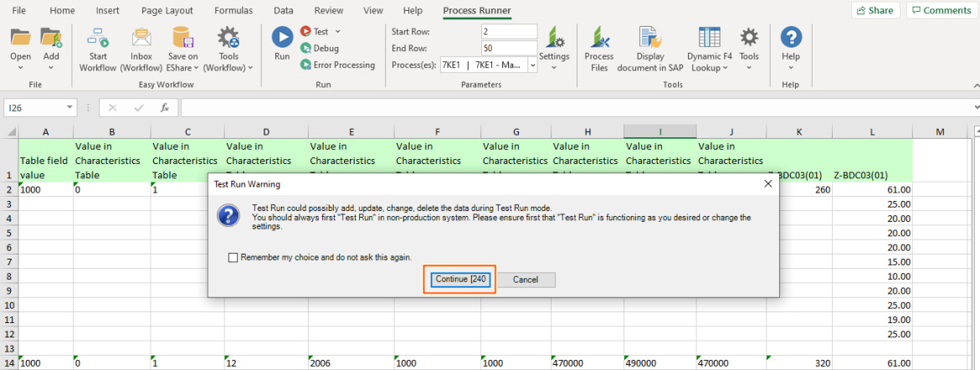Viewport: 980px width, 370px height.
Task: Open Process Files tool
Action: 598,38
